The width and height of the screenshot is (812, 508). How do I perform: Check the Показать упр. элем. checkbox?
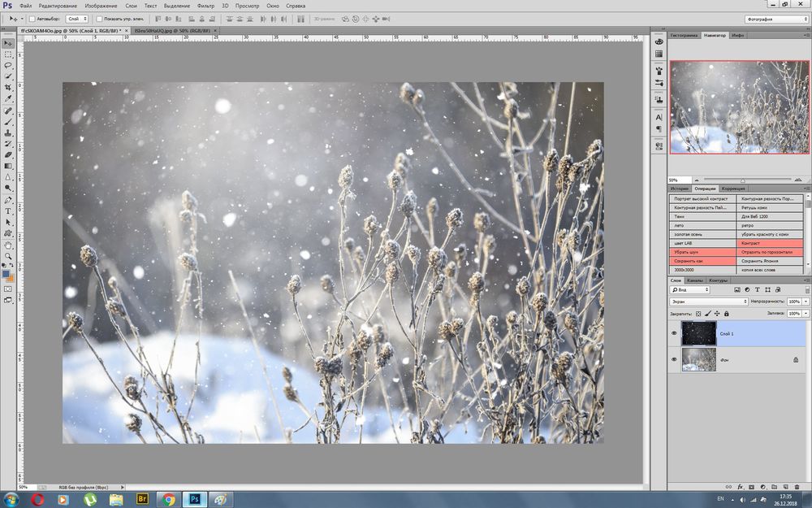(99, 18)
